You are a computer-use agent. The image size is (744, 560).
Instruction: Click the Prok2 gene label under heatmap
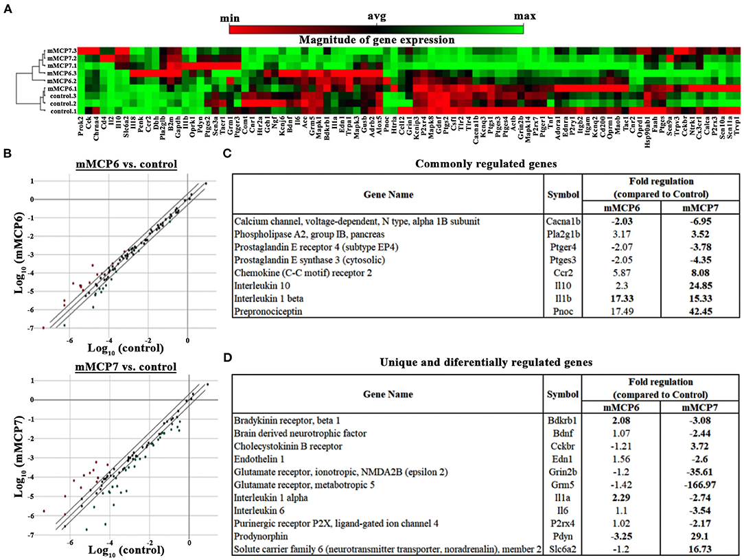coord(81,126)
